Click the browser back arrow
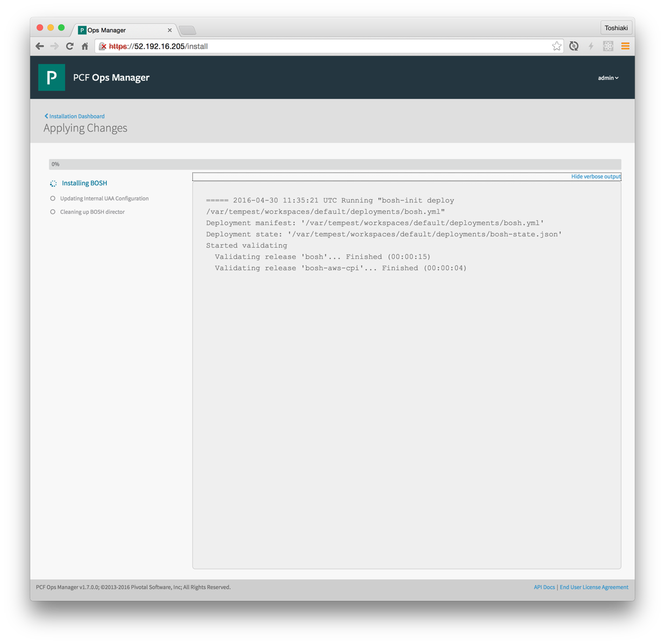This screenshot has height=644, width=665. 40,46
